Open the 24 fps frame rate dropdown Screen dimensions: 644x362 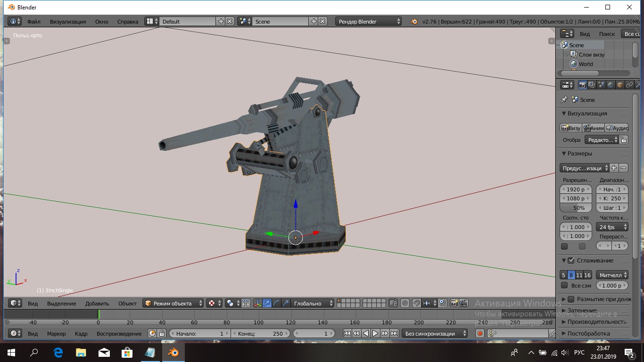612,227
